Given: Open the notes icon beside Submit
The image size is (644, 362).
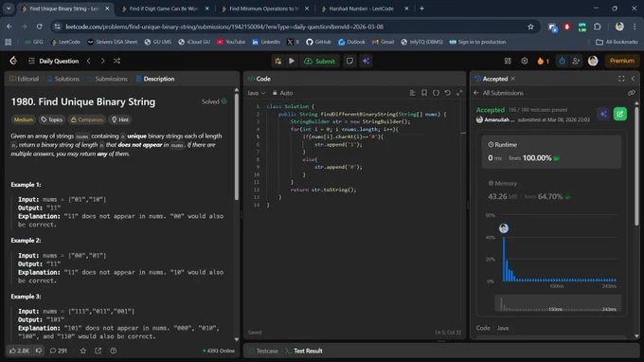Looking at the screenshot, I should [349, 61].
